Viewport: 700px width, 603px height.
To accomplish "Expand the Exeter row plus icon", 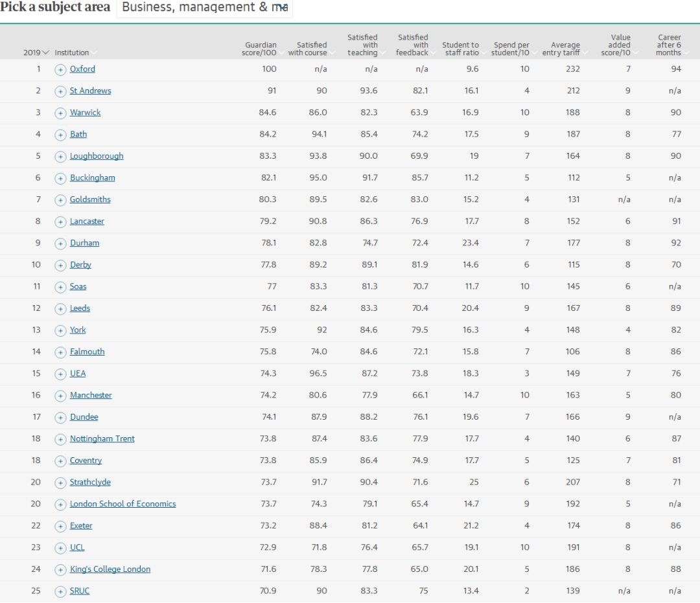I will pos(60,527).
